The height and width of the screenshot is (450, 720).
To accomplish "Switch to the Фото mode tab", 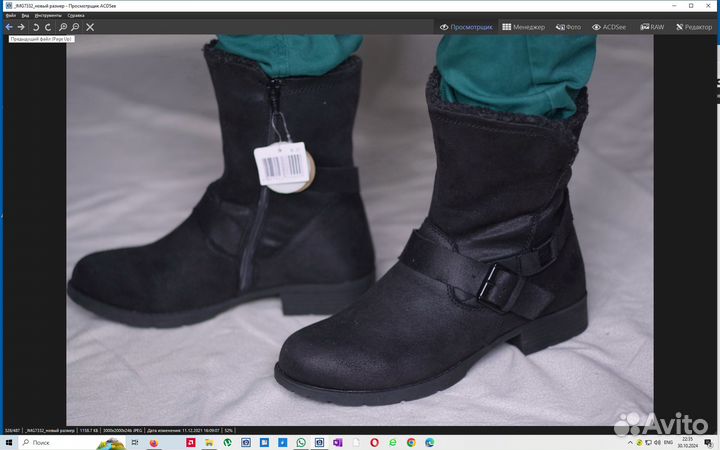I will point(568,27).
